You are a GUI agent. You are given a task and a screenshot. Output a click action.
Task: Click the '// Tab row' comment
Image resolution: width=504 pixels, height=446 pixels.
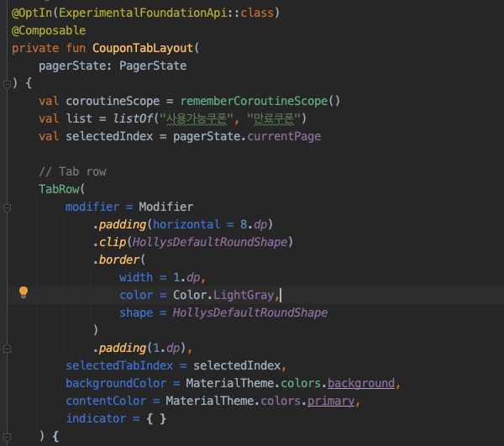coord(72,171)
